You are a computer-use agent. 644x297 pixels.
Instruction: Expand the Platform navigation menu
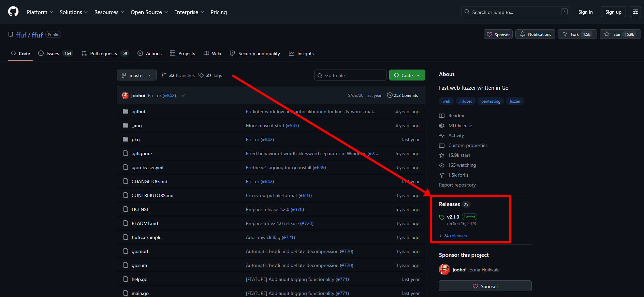(x=40, y=12)
